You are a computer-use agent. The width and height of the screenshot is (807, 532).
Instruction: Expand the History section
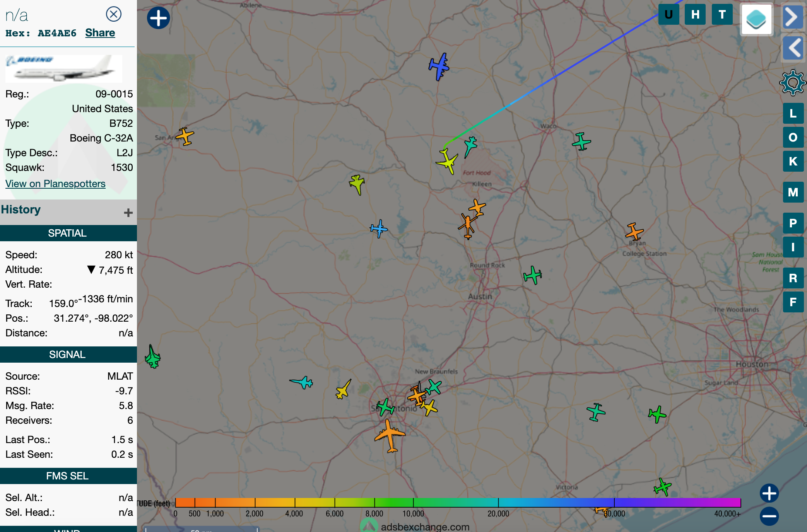pos(128,212)
